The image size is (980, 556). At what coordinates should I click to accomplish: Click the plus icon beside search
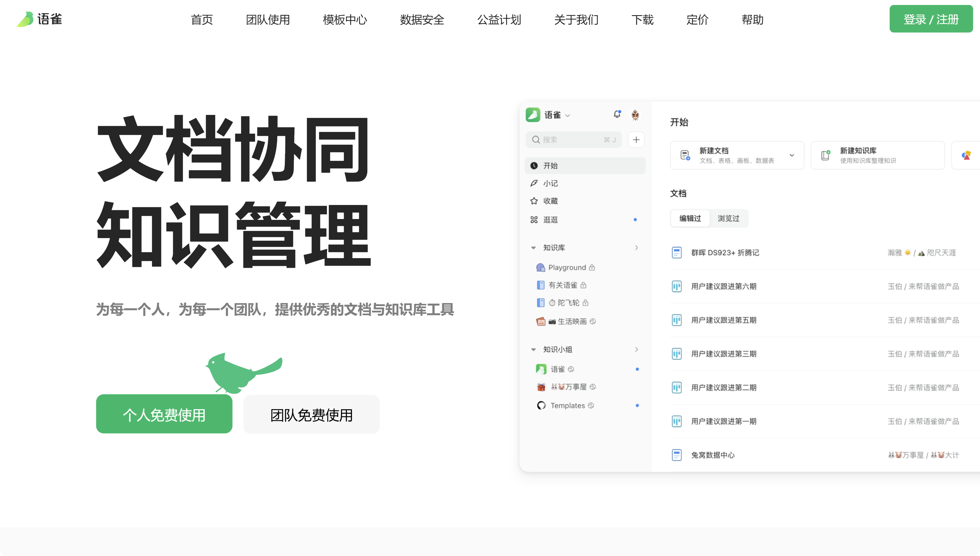636,140
